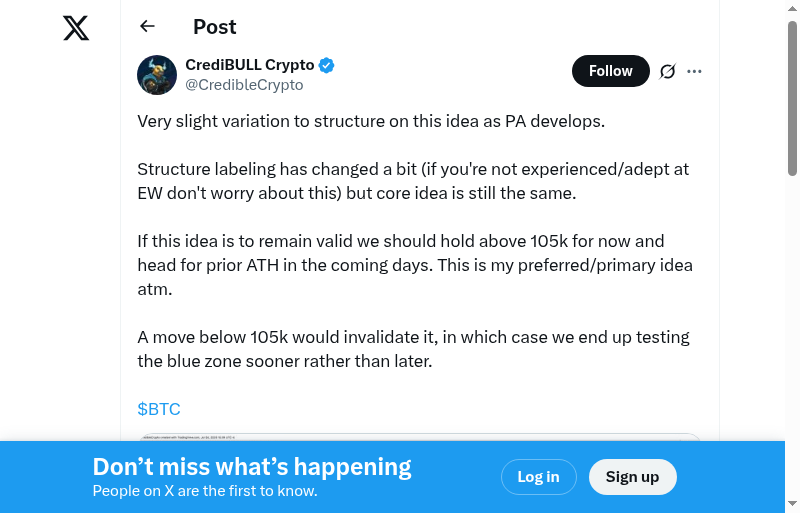Image resolution: width=800 pixels, height=513 pixels.
Task: Open Grok actions icon beside Follow
Action: tap(668, 71)
